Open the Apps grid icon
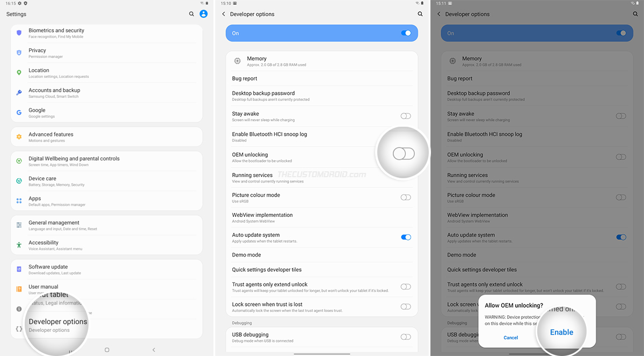 pos(19,201)
